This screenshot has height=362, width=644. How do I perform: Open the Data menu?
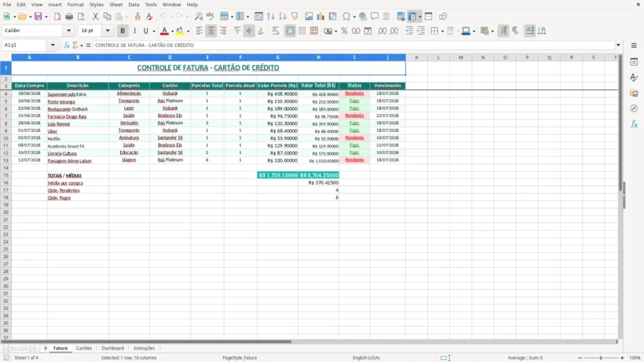click(134, 4)
